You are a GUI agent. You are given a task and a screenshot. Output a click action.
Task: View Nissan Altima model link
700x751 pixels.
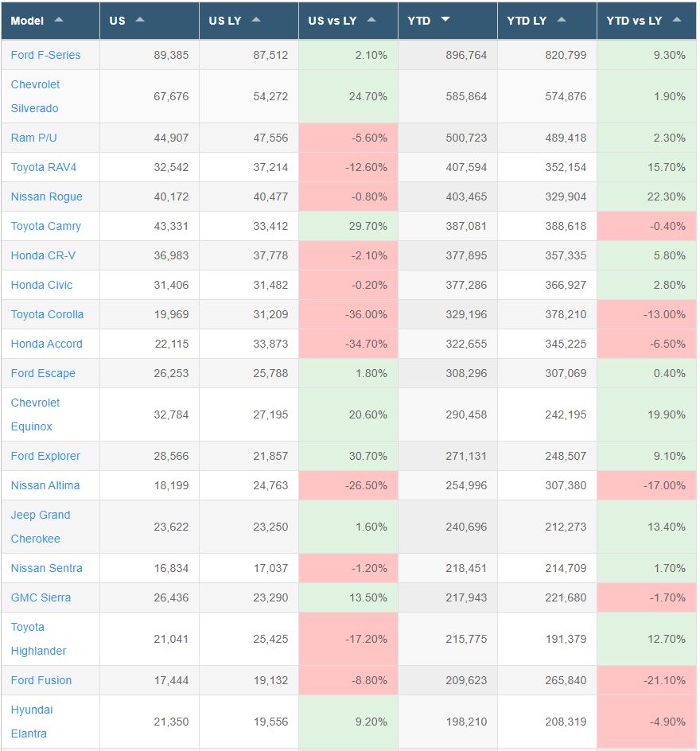click(45, 485)
